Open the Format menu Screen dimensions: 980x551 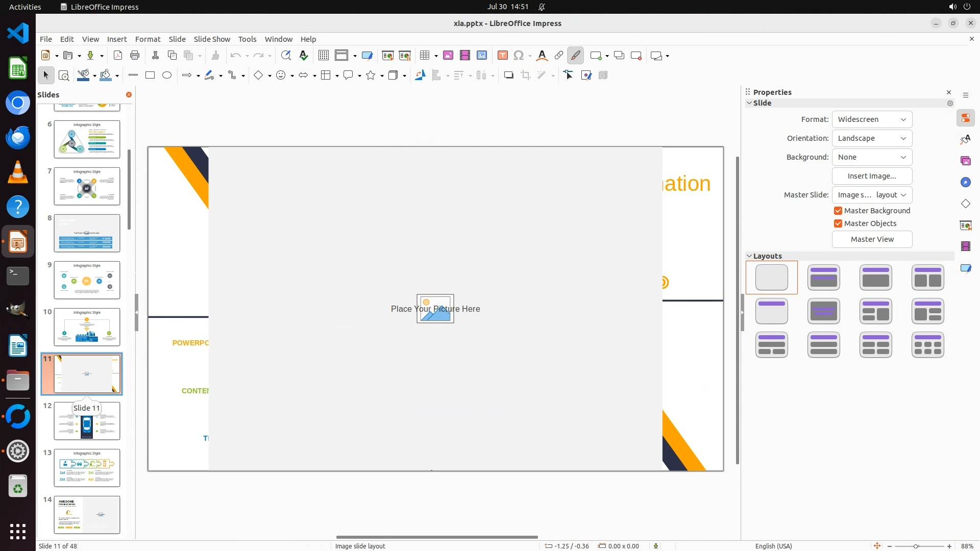point(148,39)
